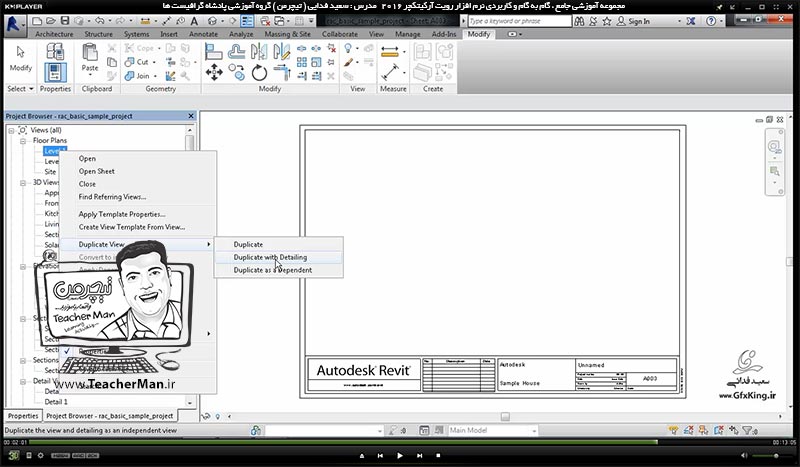This screenshot has height=467, width=800.
Task: Click the Close Hidden Windows icon
Action: (x=265, y=21)
